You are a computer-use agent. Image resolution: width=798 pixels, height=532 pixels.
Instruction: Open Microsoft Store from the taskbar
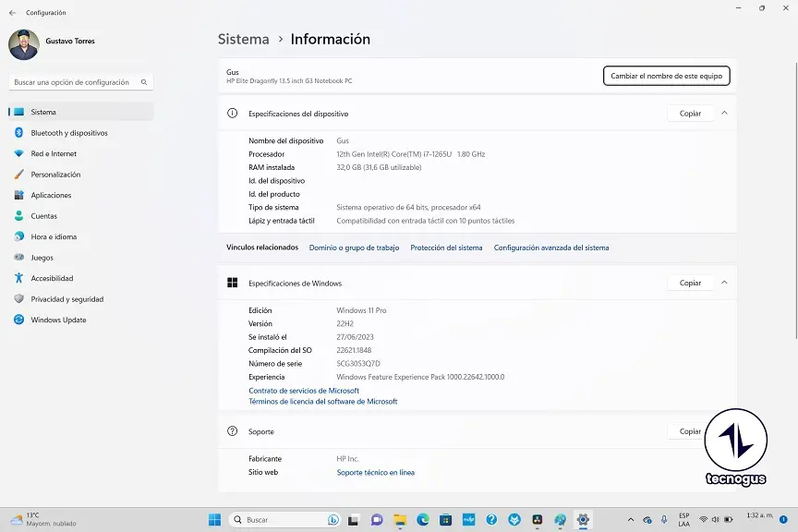tap(446, 520)
